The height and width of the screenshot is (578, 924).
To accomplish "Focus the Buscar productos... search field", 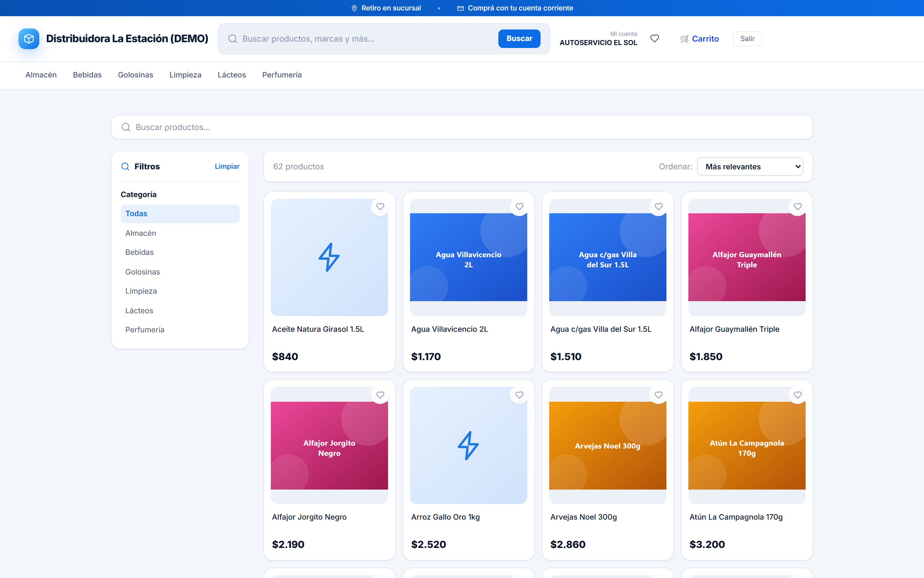I will (462, 127).
